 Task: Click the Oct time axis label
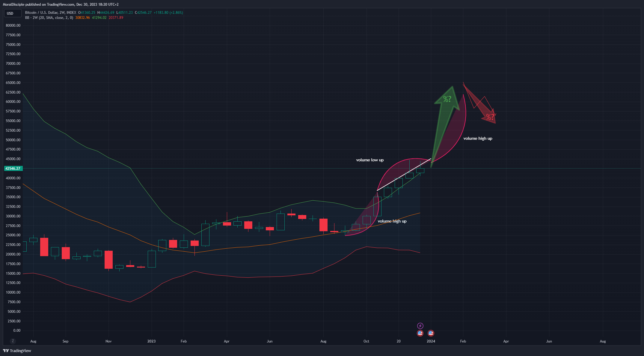(x=366, y=341)
